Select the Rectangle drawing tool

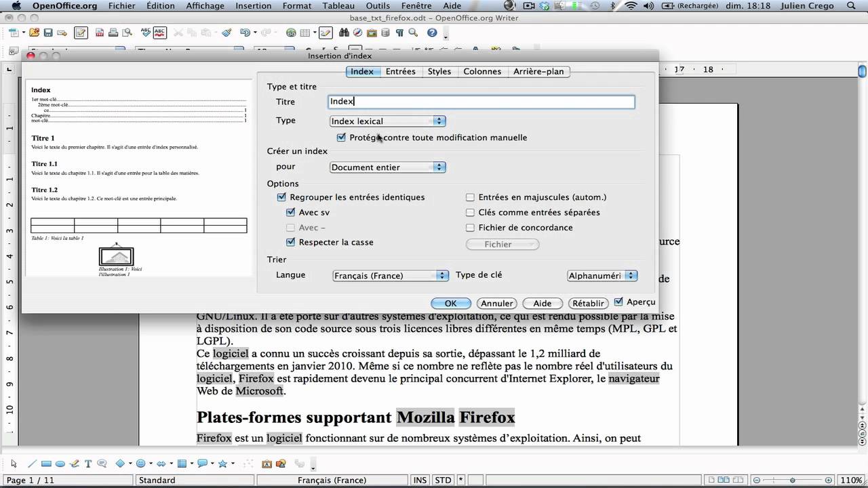tap(46, 464)
